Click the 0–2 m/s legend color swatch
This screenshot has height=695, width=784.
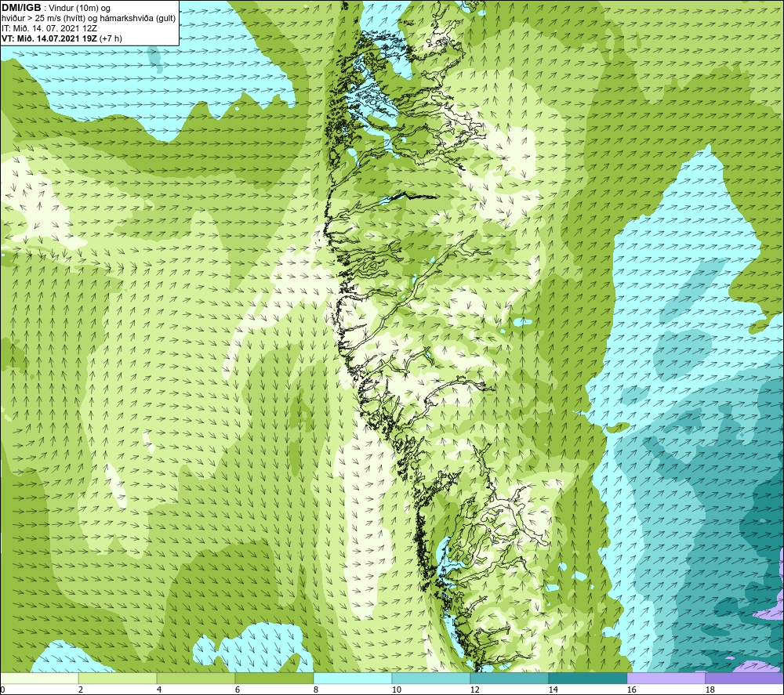point(39,678)
